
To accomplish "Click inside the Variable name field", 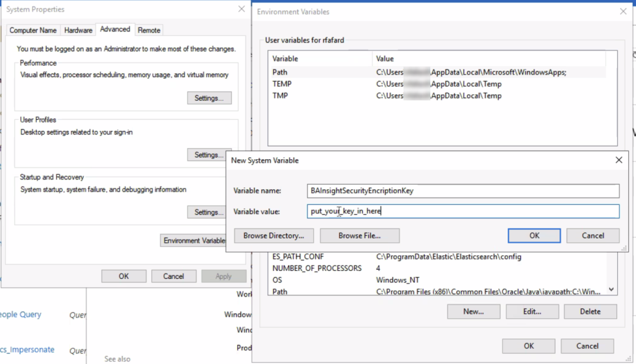I will click(463, 191).
